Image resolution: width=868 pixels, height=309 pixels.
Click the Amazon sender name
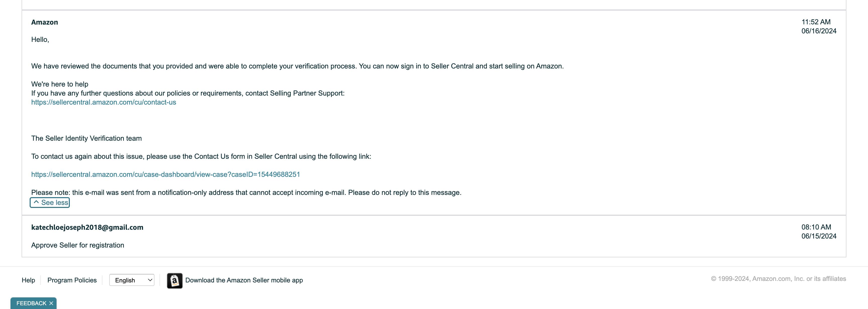44,22
